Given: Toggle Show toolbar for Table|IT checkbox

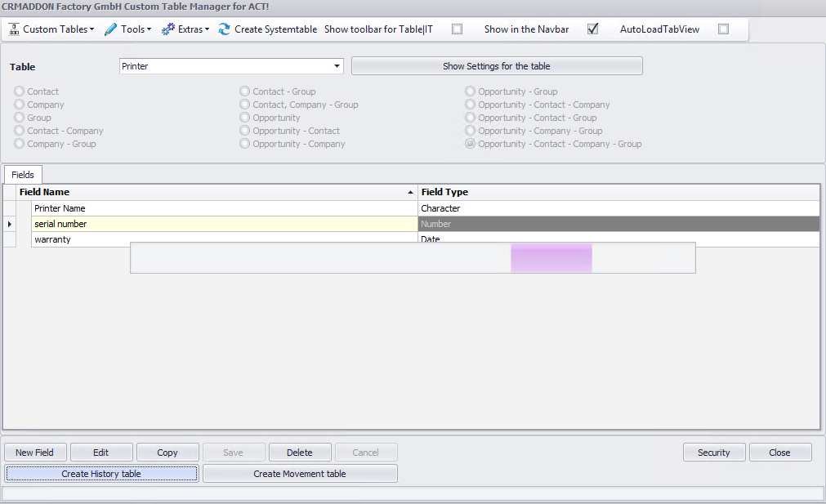Looking at the screenshot, I should (x=458, y=29).
